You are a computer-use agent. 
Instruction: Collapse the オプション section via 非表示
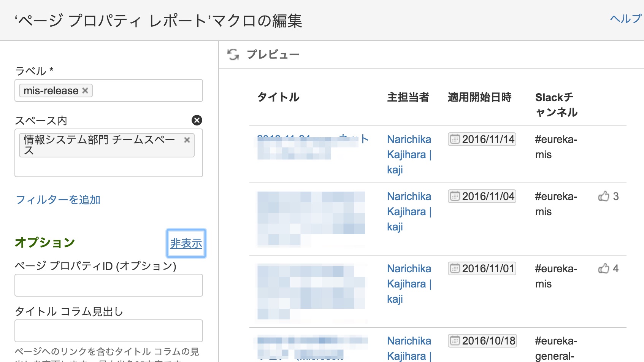[x=186, y=243]
